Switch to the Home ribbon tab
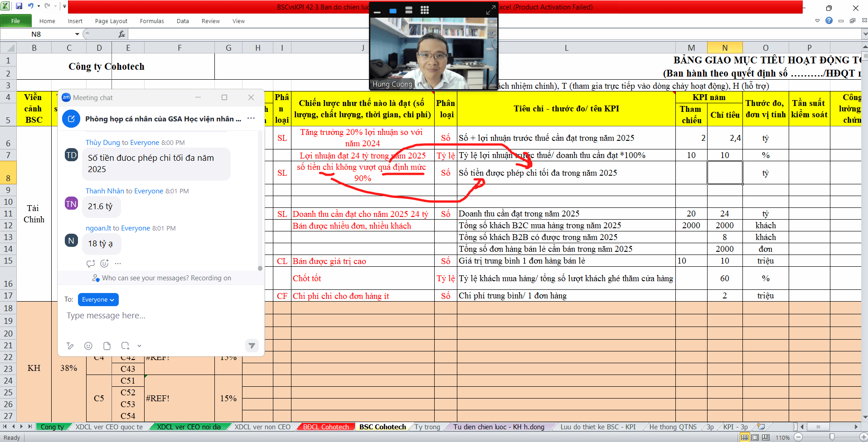868x442 pixels. coord(47,21)
